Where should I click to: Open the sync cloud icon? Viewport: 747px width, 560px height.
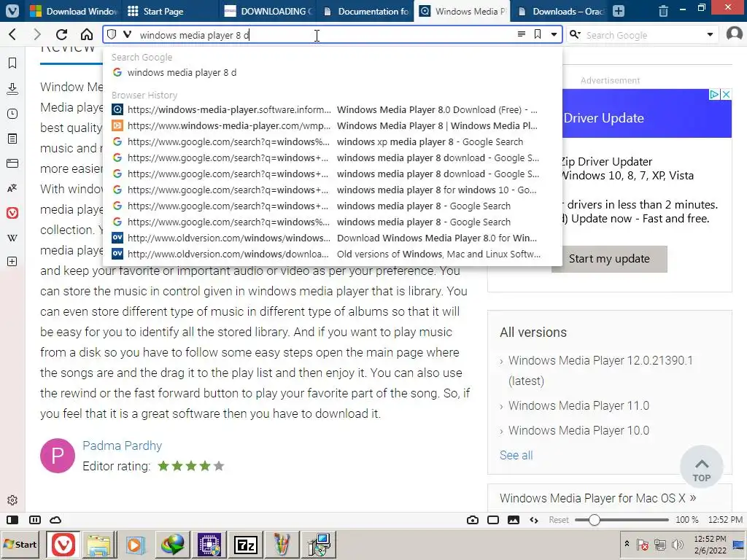[55, 520]
